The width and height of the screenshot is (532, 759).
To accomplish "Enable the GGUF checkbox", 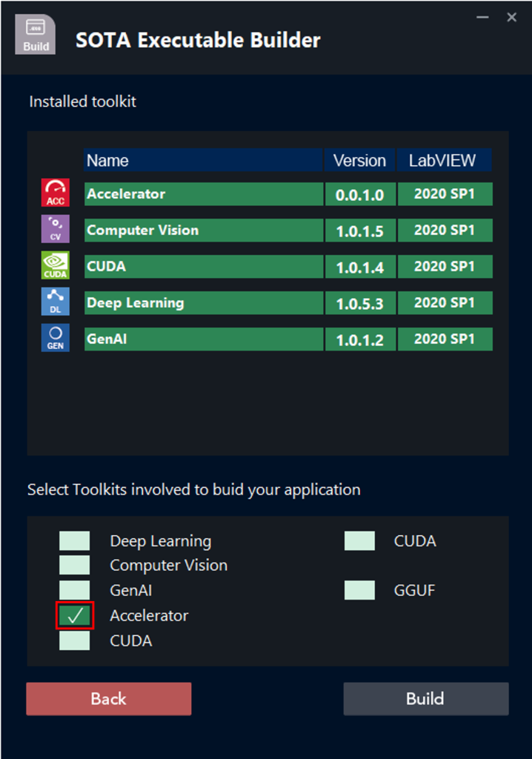I will pyautogui.click(x=359, y=591).
